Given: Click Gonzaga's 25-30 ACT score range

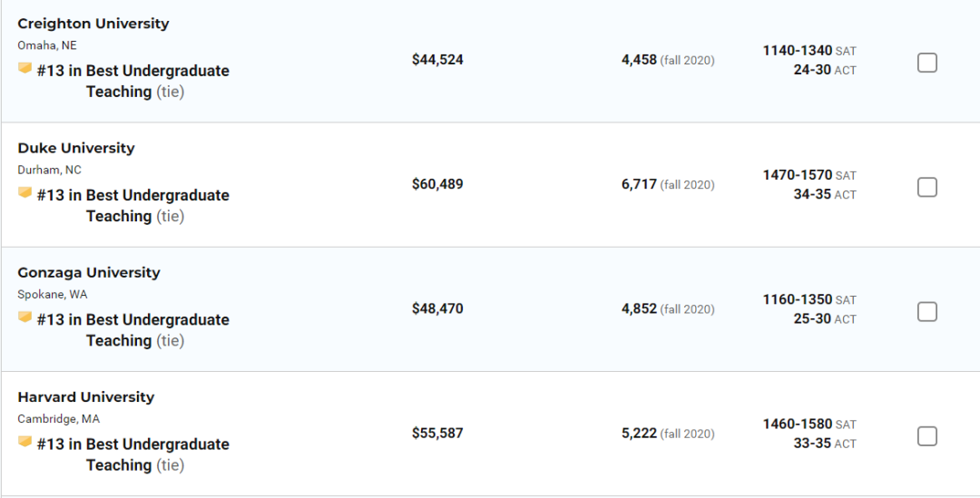Looking at the screenshot, I should [x=812, y=318].
